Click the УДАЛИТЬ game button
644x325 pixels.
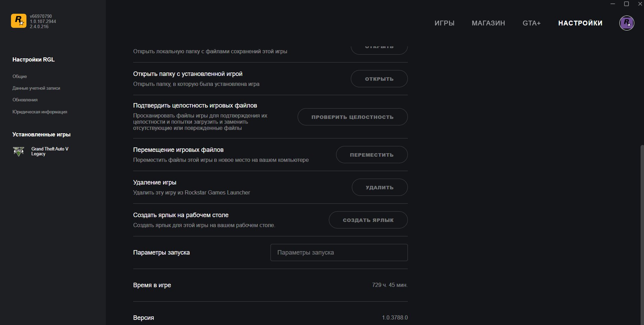380,187
